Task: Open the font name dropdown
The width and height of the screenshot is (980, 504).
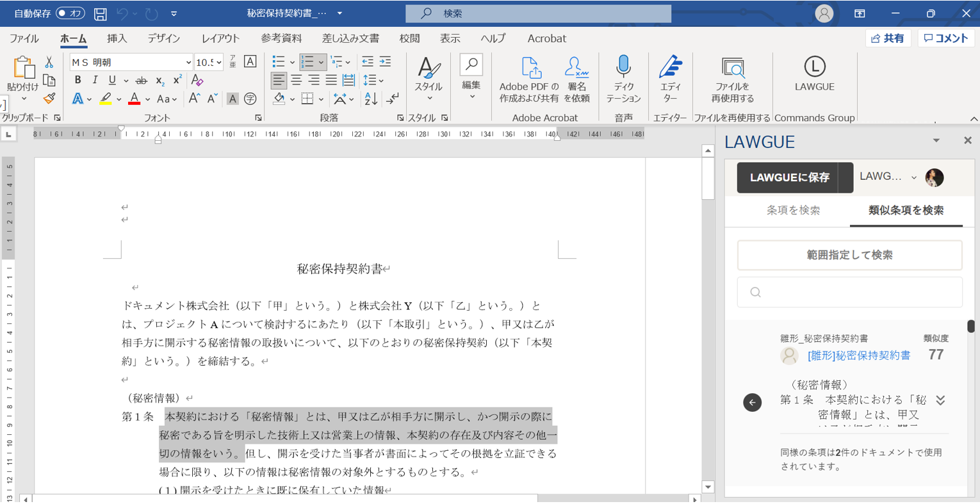Action: 188,62
